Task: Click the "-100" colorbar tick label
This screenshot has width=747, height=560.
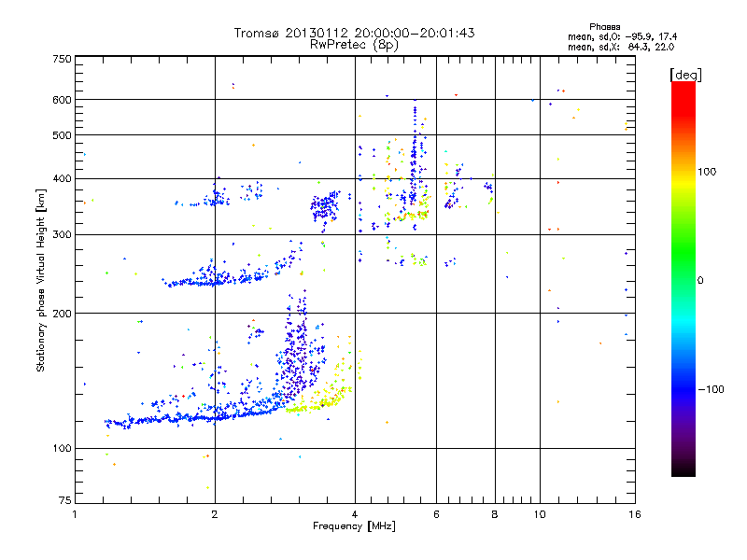Action: pyautogui.click(x=712, y=389)
